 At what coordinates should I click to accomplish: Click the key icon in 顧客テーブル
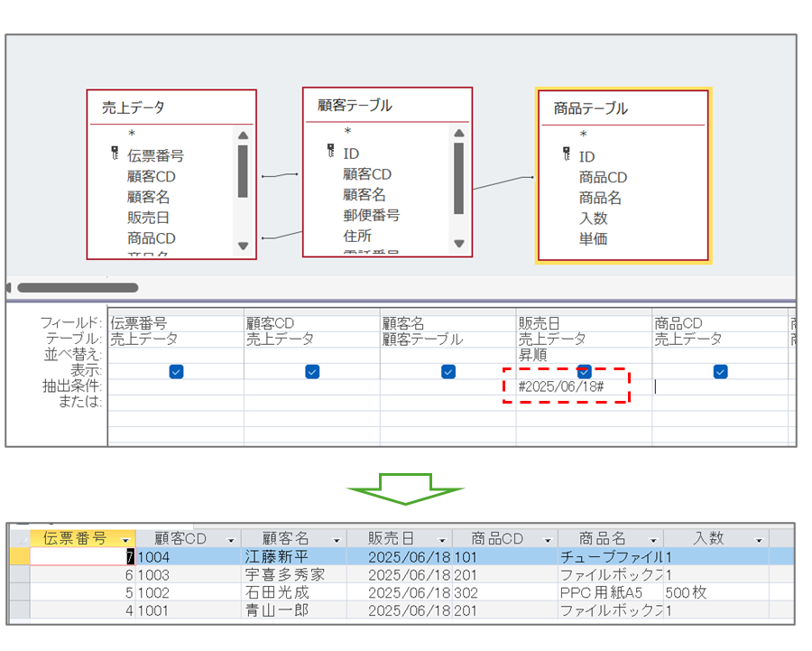coord(331,153)
